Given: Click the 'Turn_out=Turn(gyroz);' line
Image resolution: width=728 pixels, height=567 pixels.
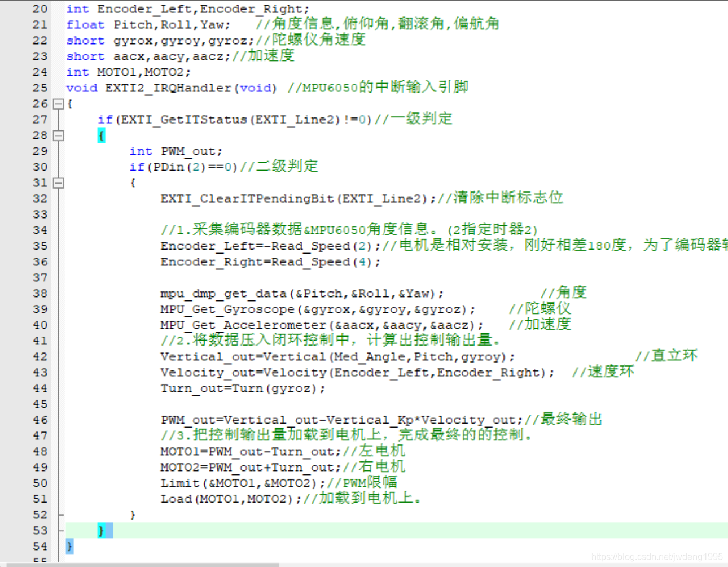Looking at the screenshot, I should 243,389.
